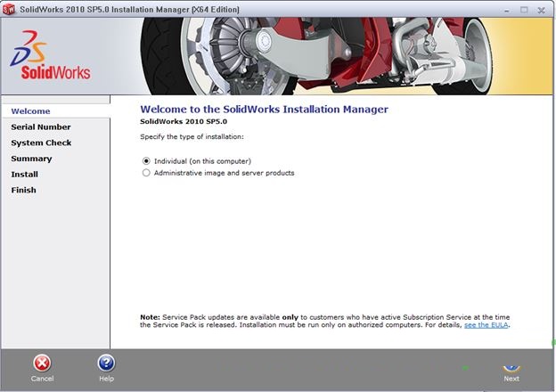The height and width of the screenshot is (392, 556).
Task: Click 'Welcome to the SolidWorks Installation Manager' heading
Action: (x=264, y=110)
